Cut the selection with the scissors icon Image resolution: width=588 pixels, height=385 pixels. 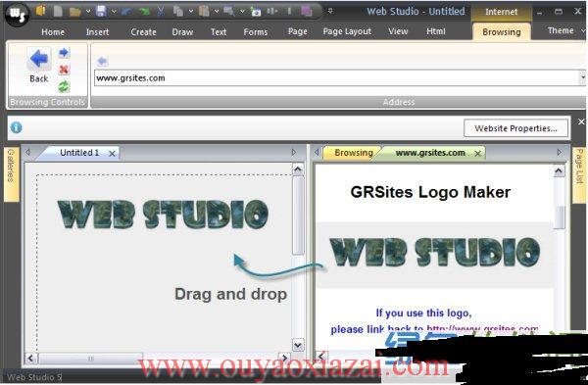pos(161,11)
